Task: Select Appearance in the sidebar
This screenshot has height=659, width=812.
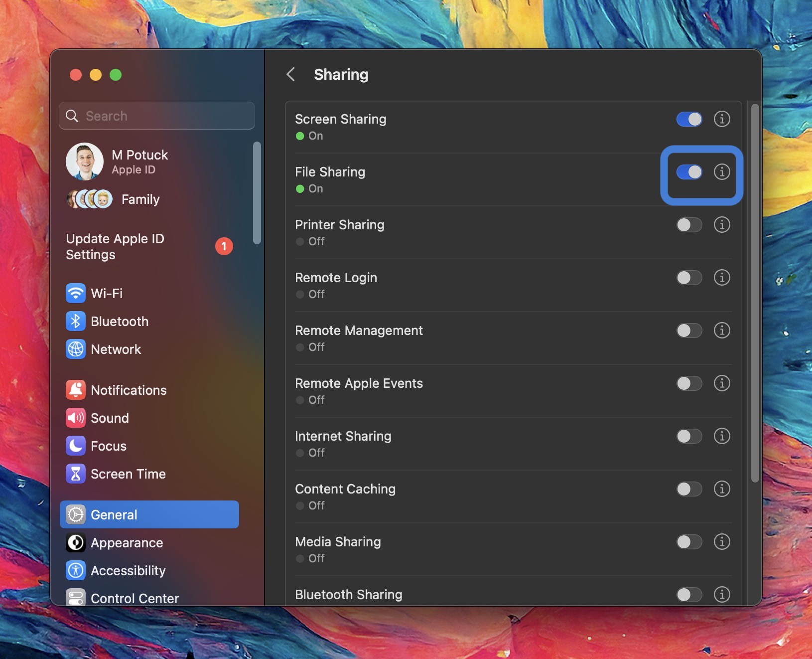Action: pos(127,543)
